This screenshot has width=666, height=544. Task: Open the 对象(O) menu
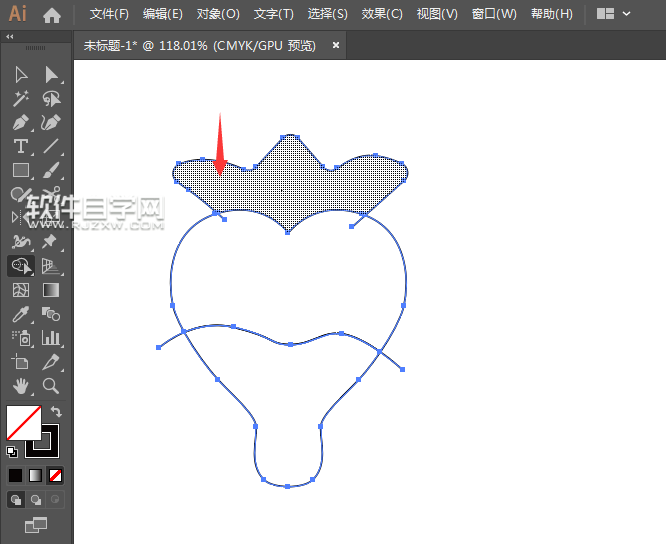(218, 14)
